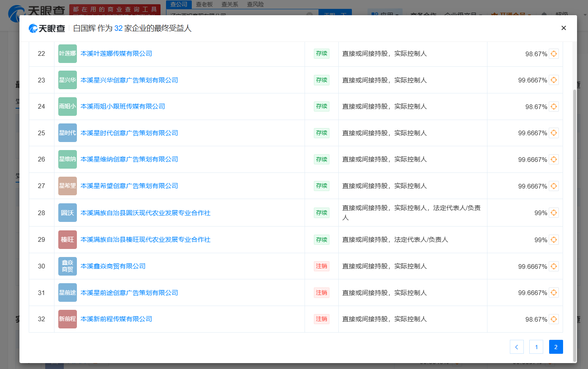Open equity chart icon for 本溪星前途创意广告策划有限公司

(554, 292)
